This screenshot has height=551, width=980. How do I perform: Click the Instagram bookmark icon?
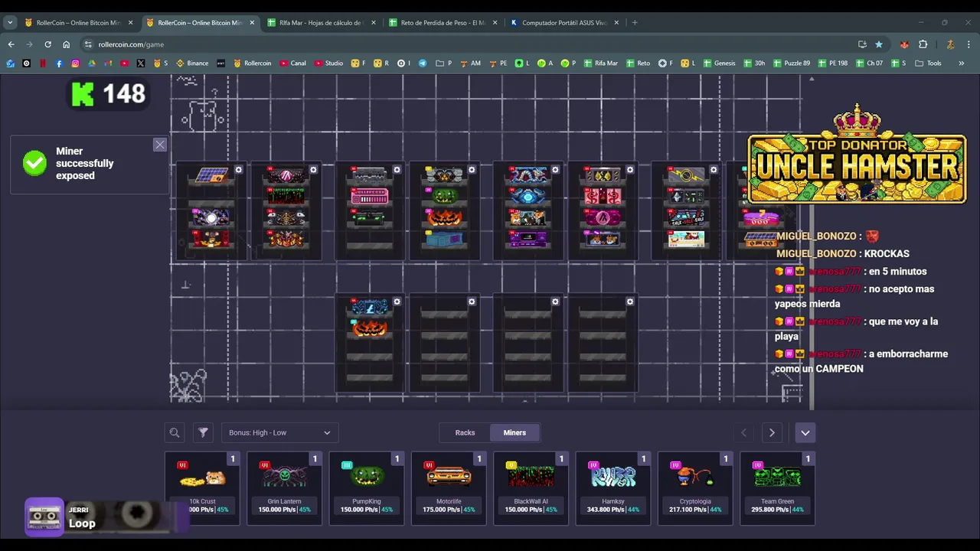pyautogui.click(x=75, y=64)
